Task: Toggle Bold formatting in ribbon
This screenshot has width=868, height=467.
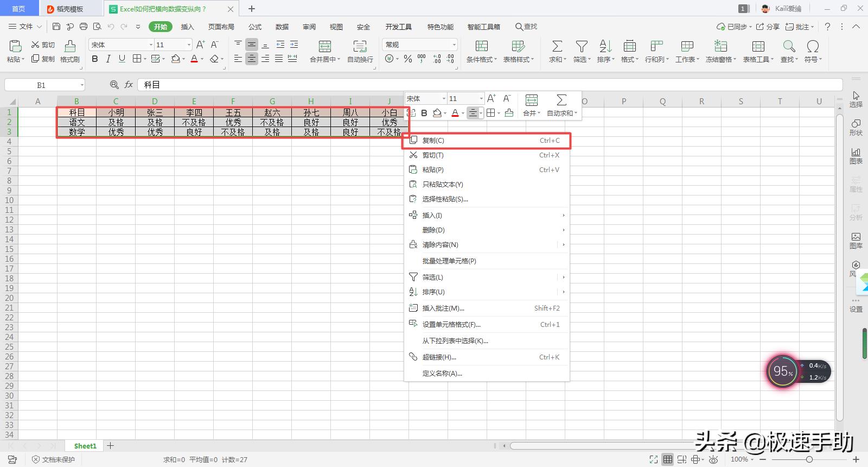Action: click(95, 59)
